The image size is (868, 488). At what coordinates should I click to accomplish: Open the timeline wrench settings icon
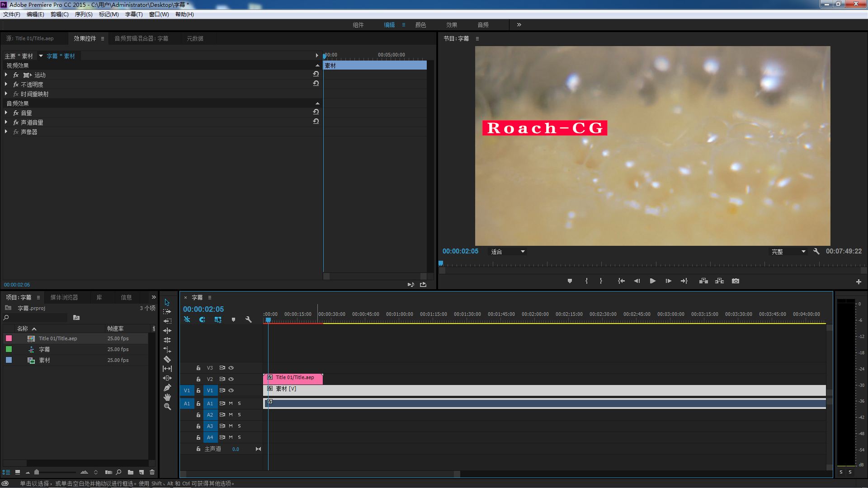248,319
